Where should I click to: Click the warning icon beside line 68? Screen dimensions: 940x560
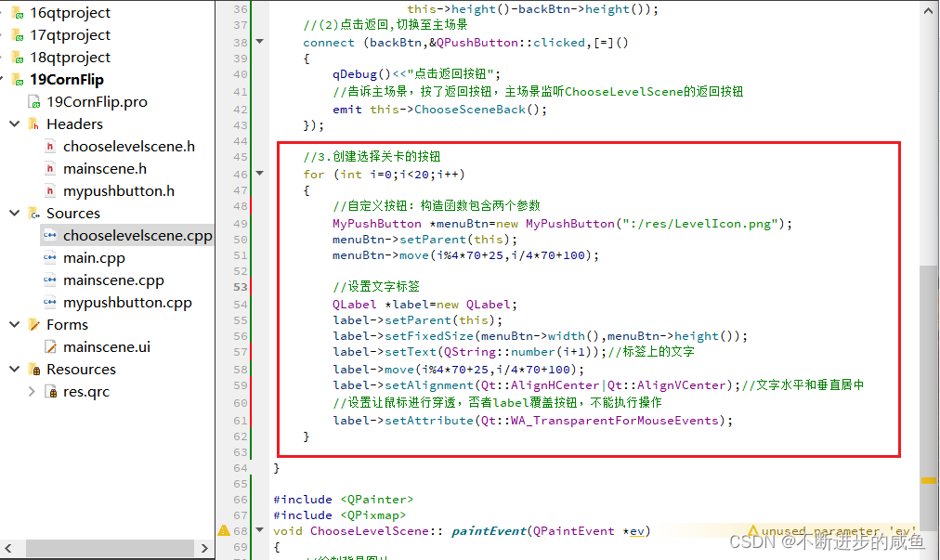(224, 530)
